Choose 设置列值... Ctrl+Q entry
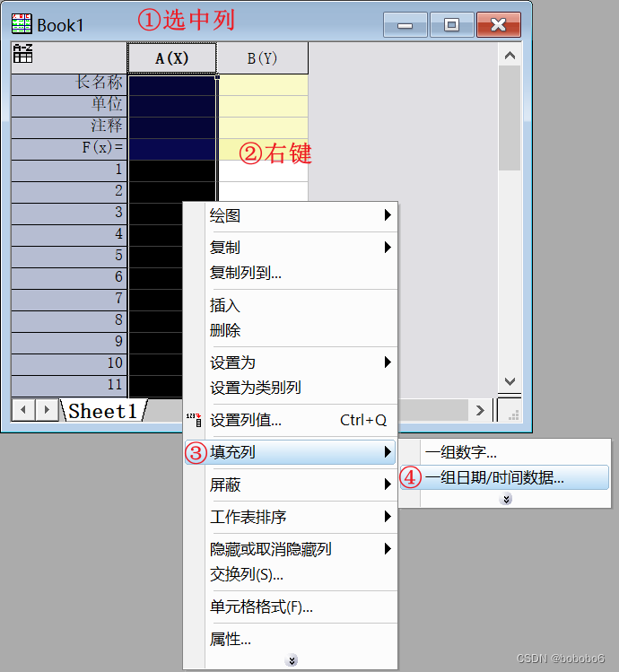This screenshot has height=672, width=619. tap(291, 420)
